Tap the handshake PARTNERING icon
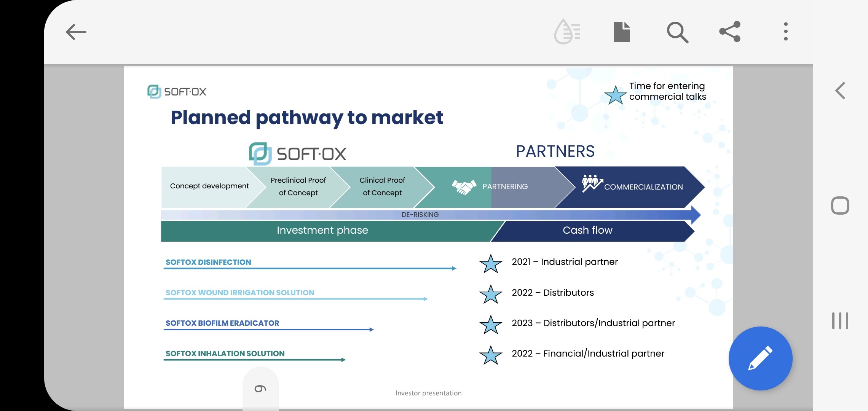868x411 pixels. [x=464, y=187]
